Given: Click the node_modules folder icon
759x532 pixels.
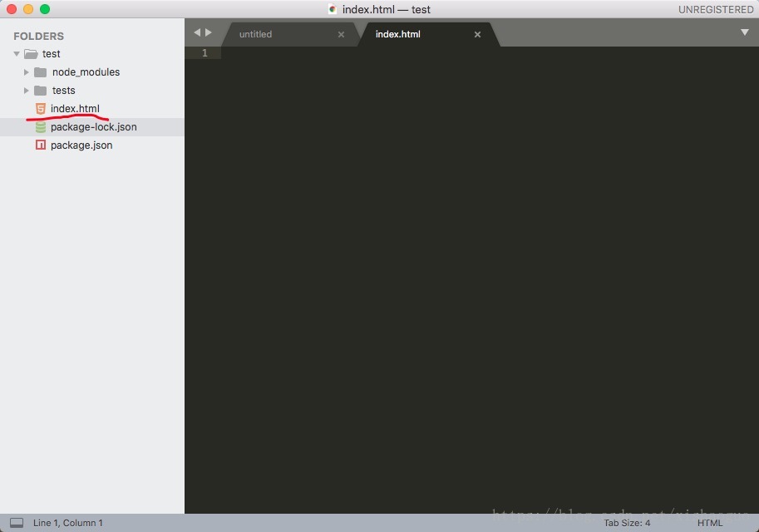Looking at the screenshot, I should coord(41,72).
